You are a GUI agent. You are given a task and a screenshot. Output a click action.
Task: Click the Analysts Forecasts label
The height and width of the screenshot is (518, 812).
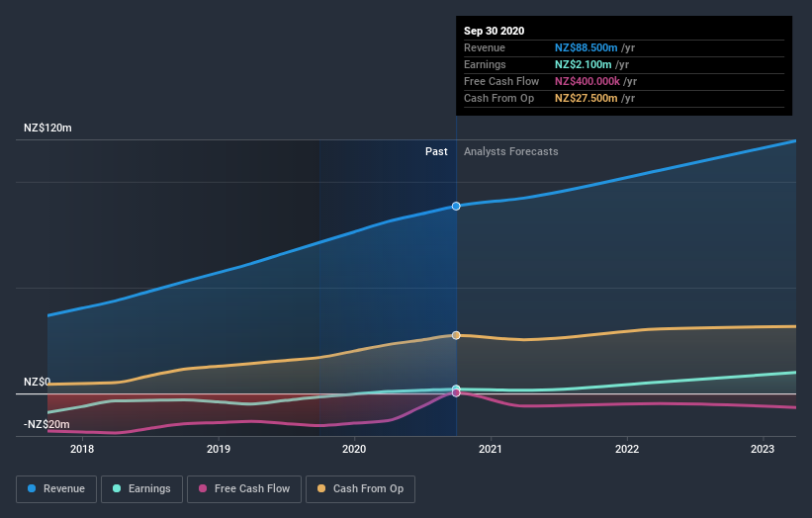(511, 151)
